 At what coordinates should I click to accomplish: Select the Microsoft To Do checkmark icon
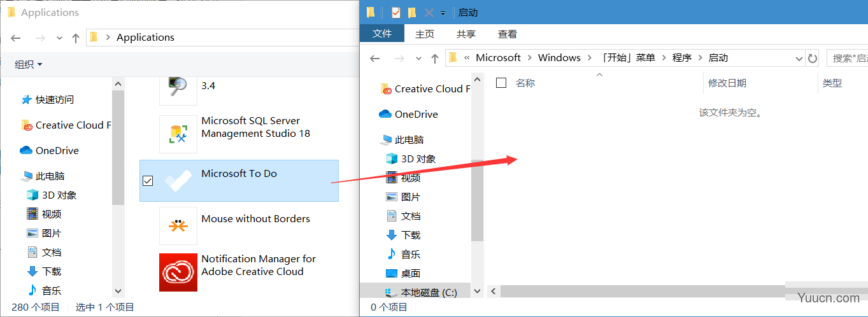178,181
